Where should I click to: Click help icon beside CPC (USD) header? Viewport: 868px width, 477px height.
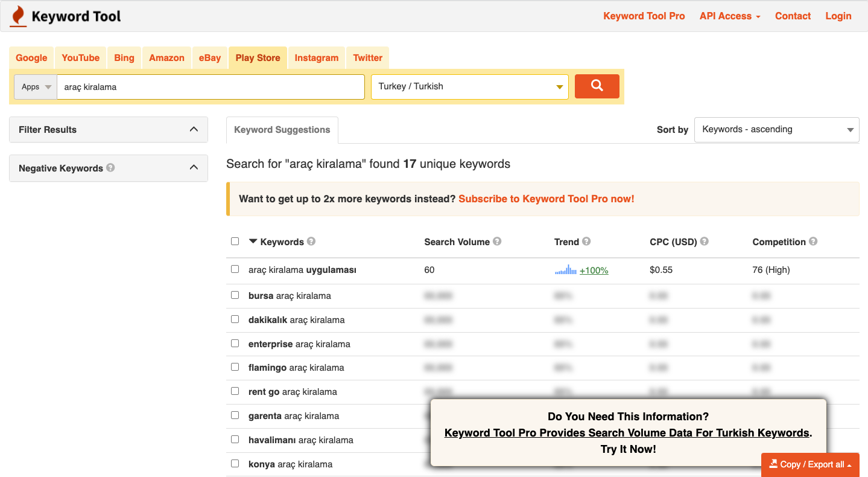coord(705,242)
